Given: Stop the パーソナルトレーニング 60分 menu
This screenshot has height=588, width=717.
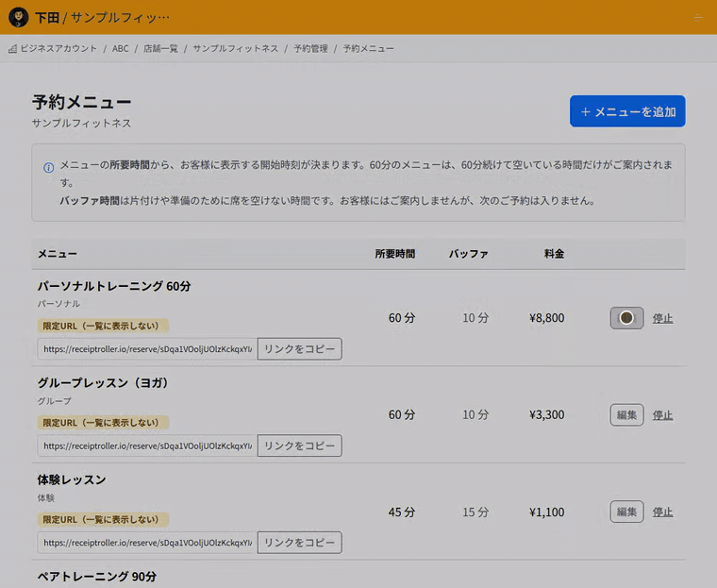Looking at the screenshot, I should 662,318.
